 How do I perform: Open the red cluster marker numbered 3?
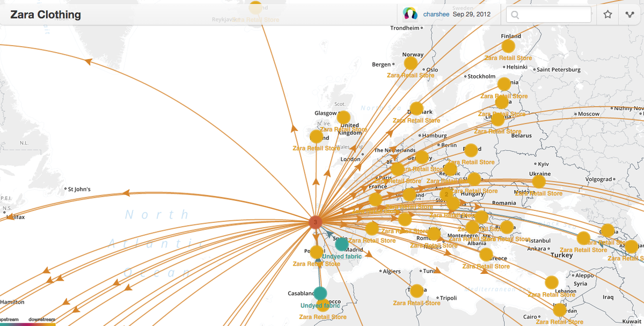316,222
